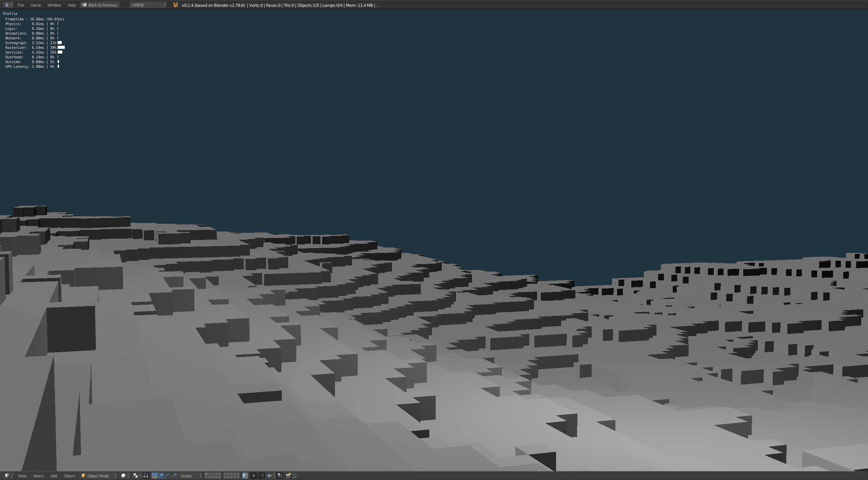Screen dimensions: 868x480
Task: Open the viewport shading selector
Action: coord(125,476)
